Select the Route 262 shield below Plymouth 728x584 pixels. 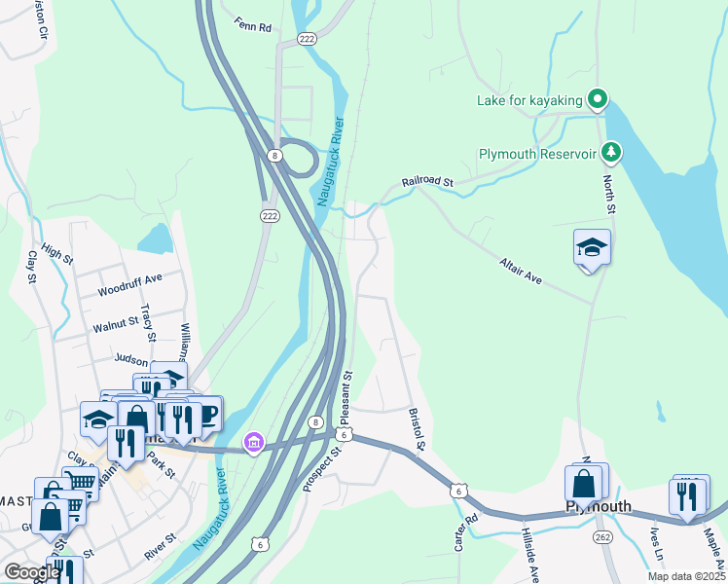click(602, 537)
